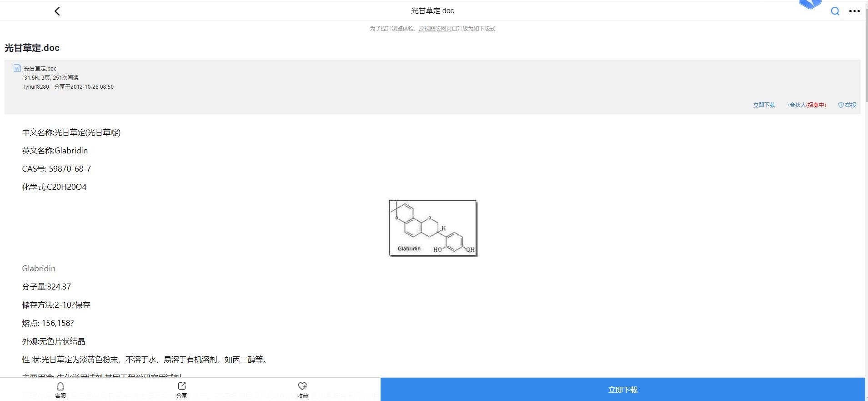Select the file name 光甘草定.doc beside icon

(40, 69)
